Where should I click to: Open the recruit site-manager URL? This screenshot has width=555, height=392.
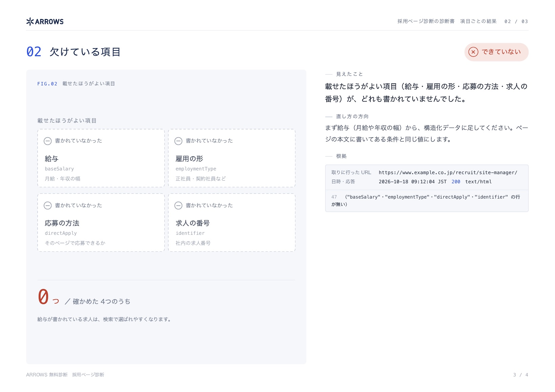click(448, 172)
